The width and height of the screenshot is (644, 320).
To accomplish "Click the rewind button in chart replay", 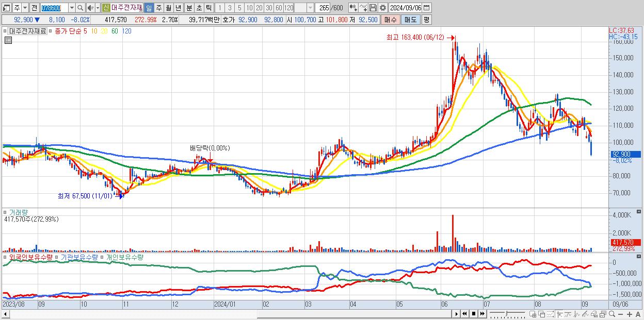I will (464, 314).
